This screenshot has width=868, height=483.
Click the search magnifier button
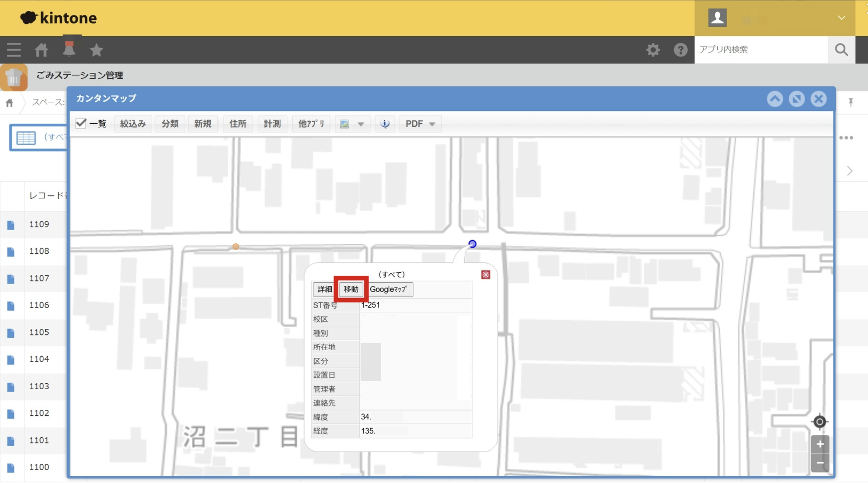click(x=841, y=50)
